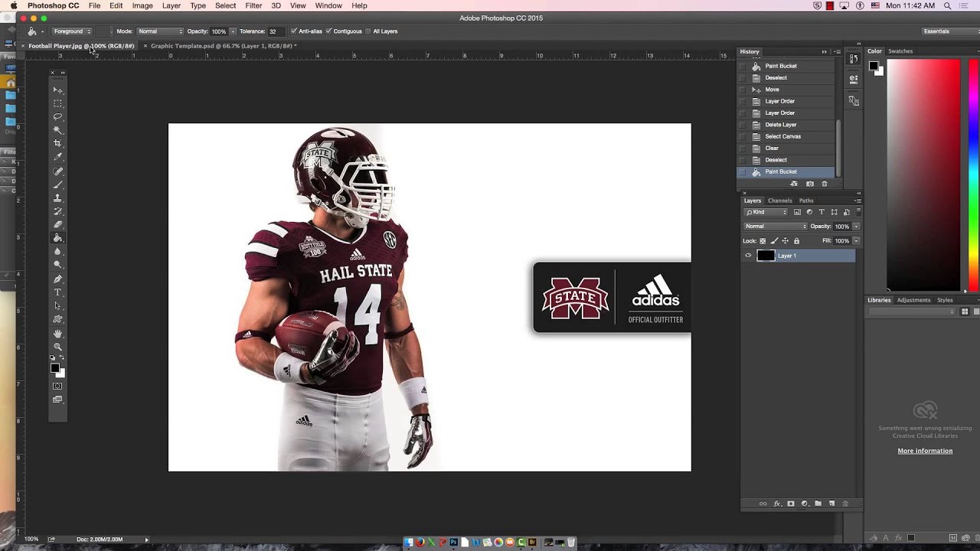Change screen mode from the toolbox
The image size is (980, 551).
click(x=57, y=399)
